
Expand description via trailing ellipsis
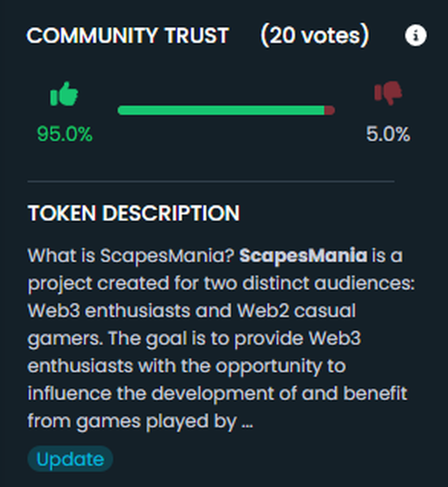point(247,422)
